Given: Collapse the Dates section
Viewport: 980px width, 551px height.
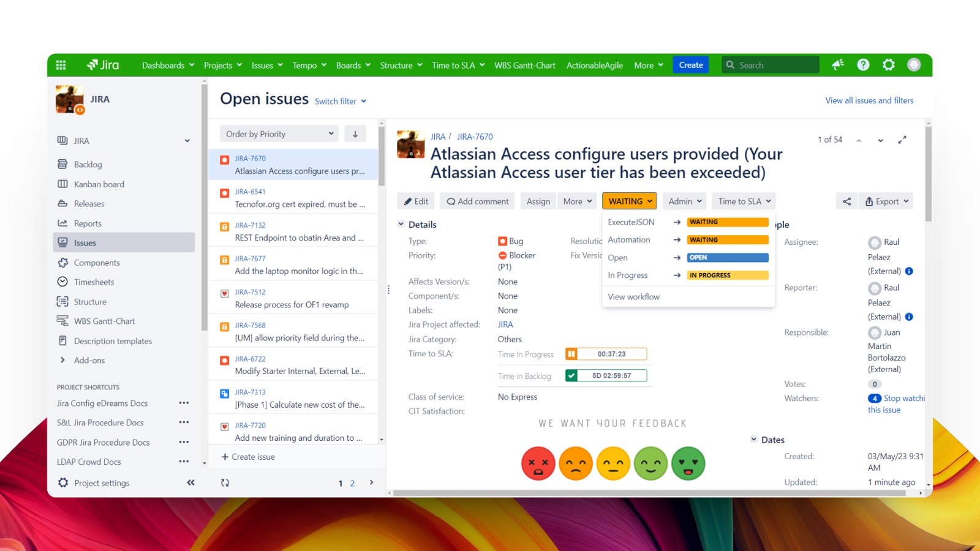Looking at the screenshot, I should 754,440.
